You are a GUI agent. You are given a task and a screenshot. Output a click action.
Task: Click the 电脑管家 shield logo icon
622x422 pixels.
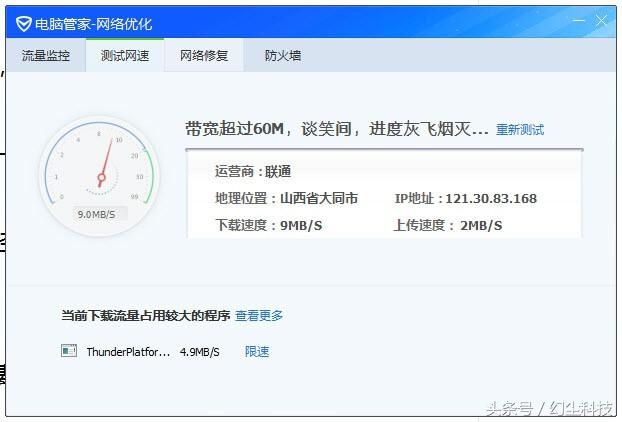pos(23,23)
